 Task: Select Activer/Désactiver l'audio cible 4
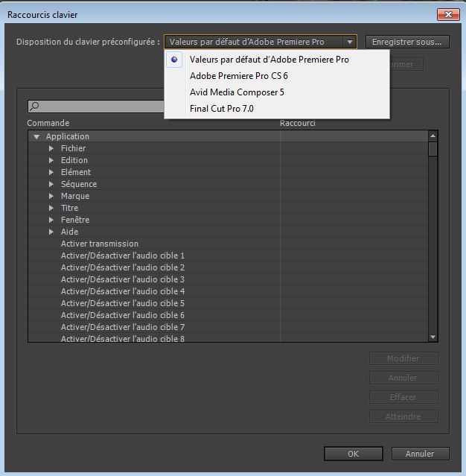(123, 291)
